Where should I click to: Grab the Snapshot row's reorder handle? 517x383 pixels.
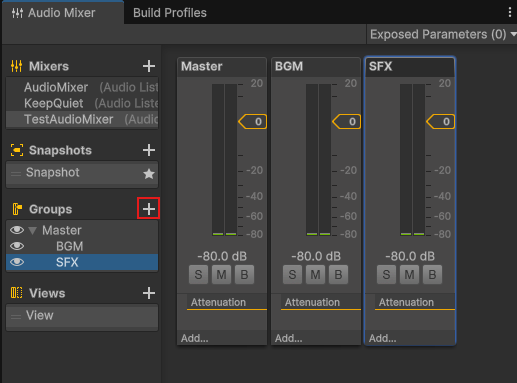[x=16, y=173]
